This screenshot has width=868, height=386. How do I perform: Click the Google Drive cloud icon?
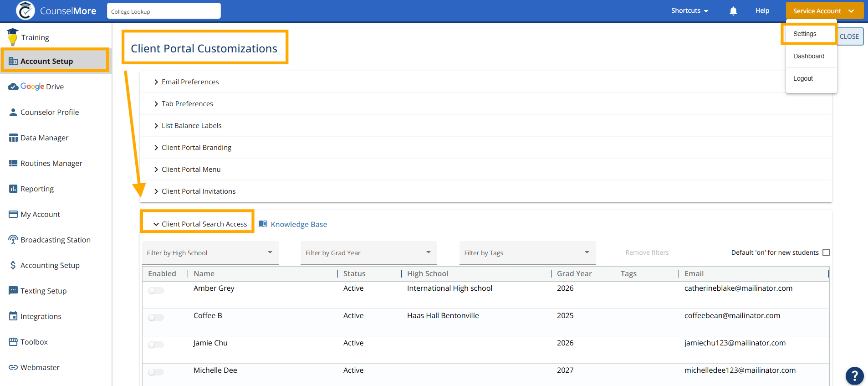[13, 87]
